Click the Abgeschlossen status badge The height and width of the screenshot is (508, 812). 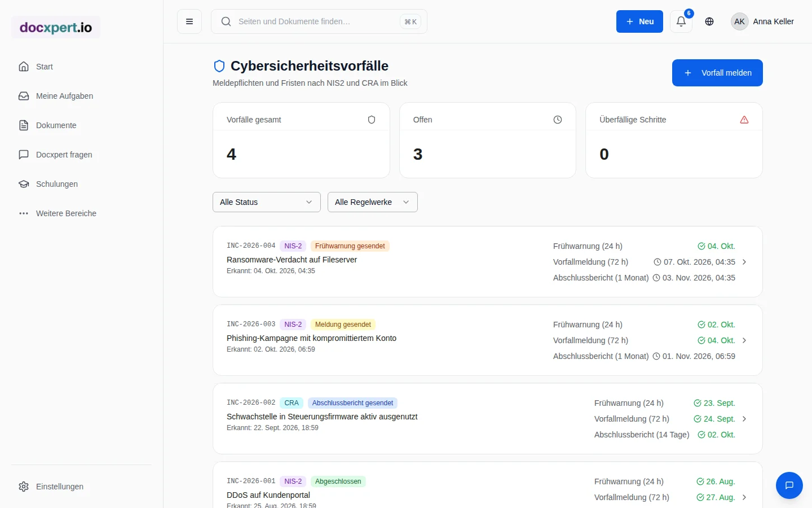(x=338, y=481)
